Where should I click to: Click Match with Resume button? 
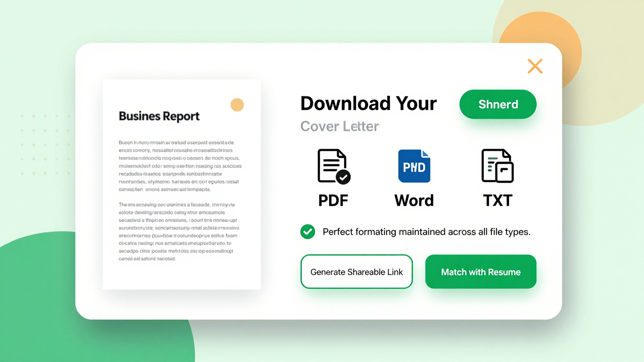[x=480, y=271]
